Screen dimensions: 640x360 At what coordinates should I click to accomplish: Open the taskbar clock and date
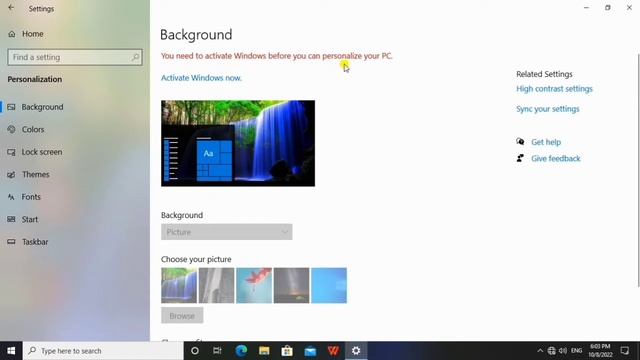click(x=600, y=351)
